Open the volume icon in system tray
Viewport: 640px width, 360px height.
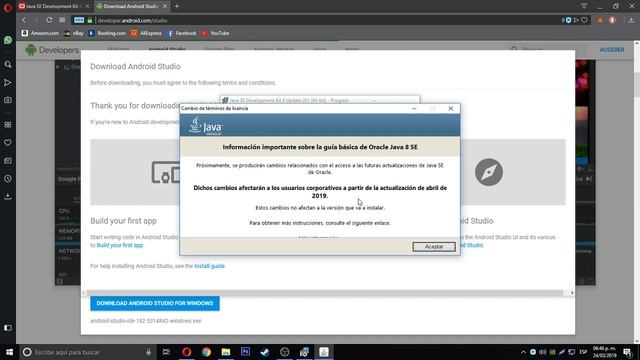pyautogui.click(x=542, y=352)
